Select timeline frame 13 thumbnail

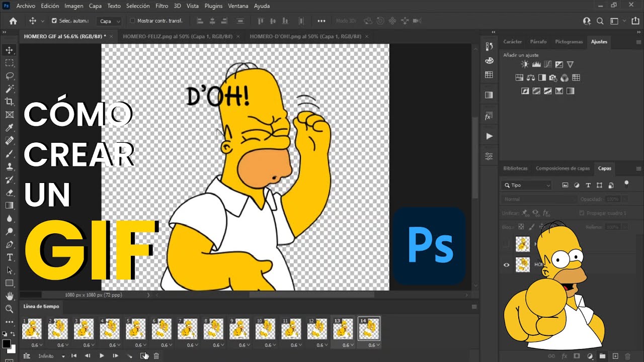pos(343,329)
